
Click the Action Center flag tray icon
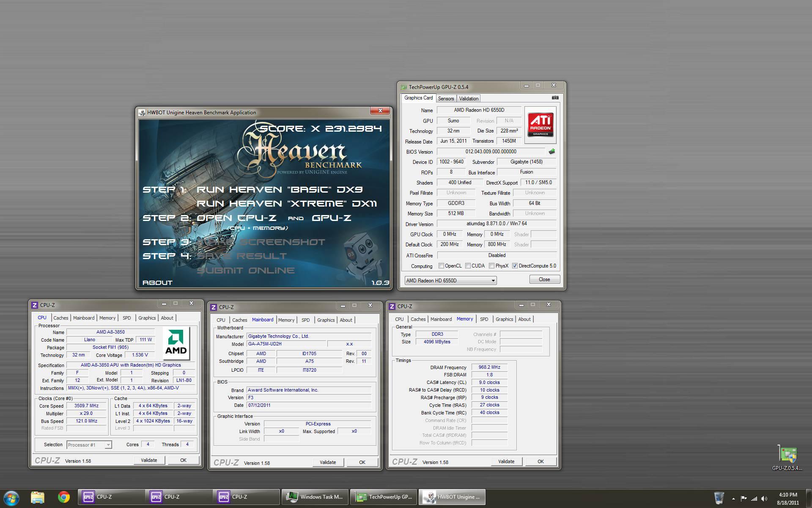743,499
